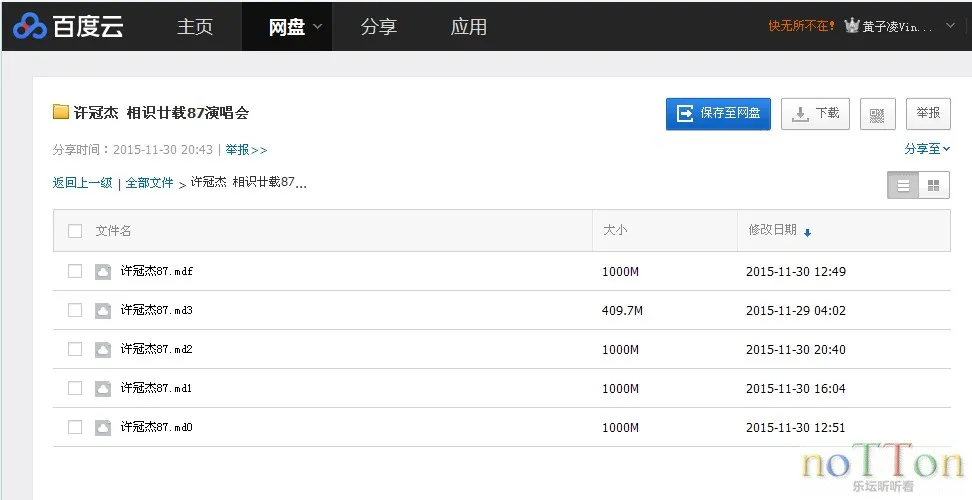Expand the user account dropdown arrow
This screenshot has width=972, height=500.
click(x=950, y=26)
